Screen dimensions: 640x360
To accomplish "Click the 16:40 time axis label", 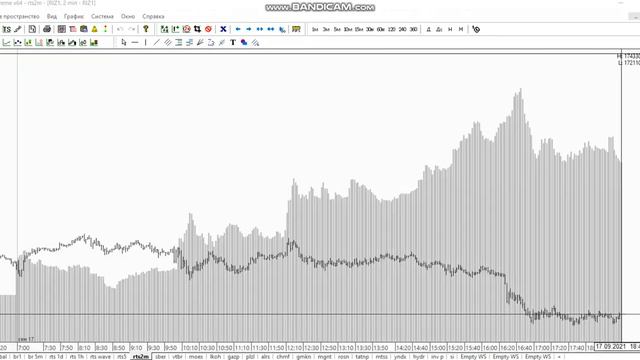I will [x=524, y=348].
